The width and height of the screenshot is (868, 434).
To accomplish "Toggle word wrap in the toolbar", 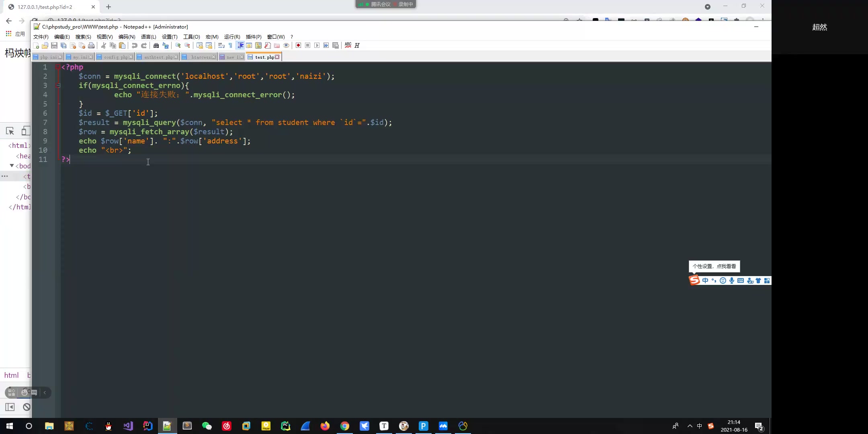I will pyautogui.click(x=221, y=45).
